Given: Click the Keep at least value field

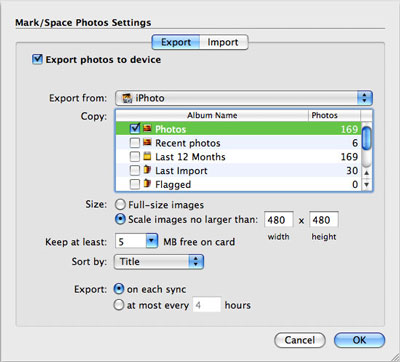Looking at the screenshot, I should pyautogui.click(x=131, y=241).
